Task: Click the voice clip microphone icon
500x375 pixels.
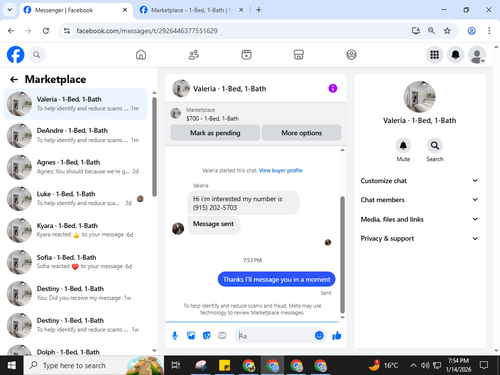Action: pyautogui.click(x=175, y=336)
